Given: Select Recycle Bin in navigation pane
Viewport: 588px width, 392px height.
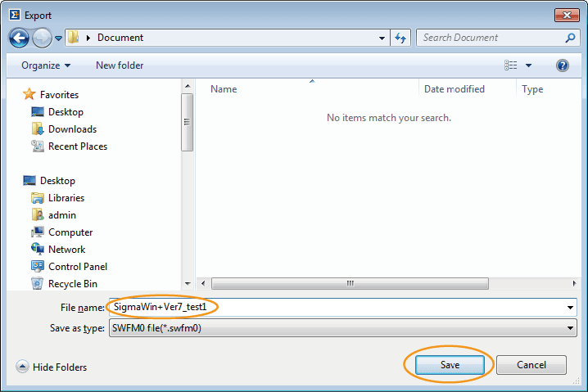Looking at the screenshot, I should [x=72, y=284].
